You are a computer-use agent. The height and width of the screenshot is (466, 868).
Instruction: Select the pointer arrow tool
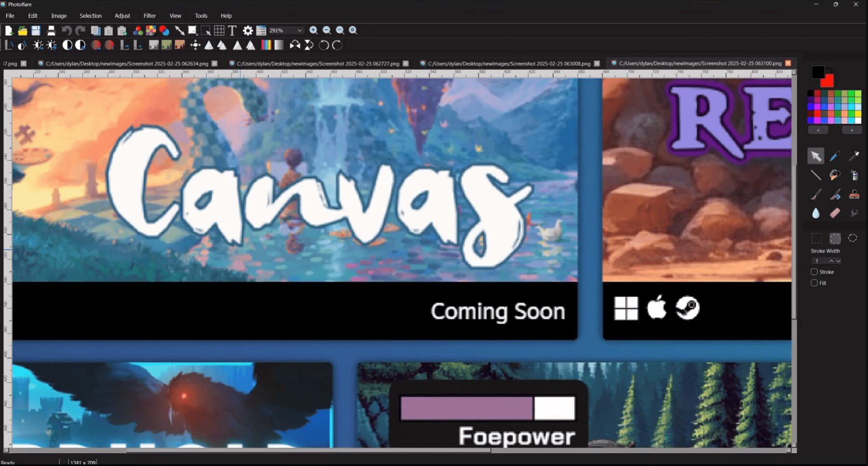coord(815,156)
